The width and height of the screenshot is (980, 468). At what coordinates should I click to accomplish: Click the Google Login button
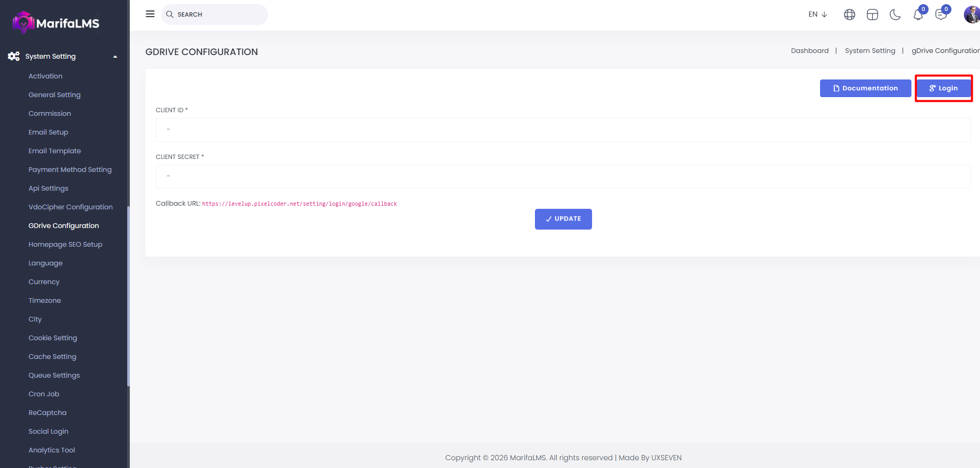[x=943, y=88]
